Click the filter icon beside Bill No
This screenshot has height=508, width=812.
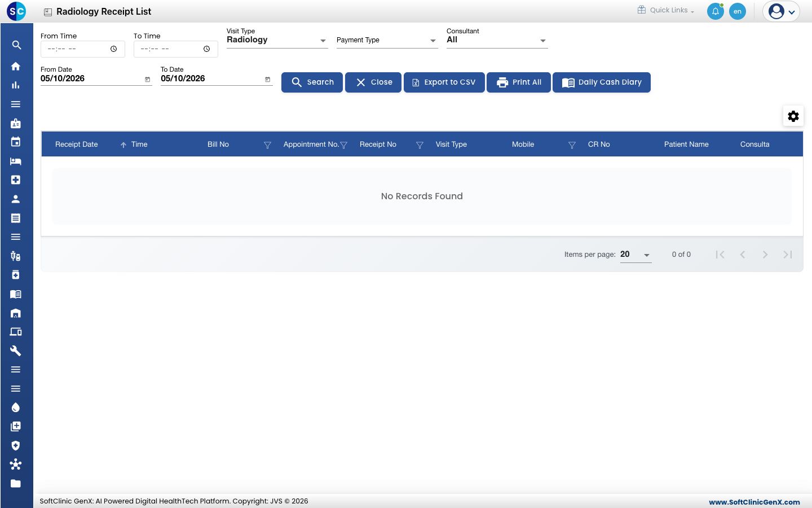coord(267,145)
